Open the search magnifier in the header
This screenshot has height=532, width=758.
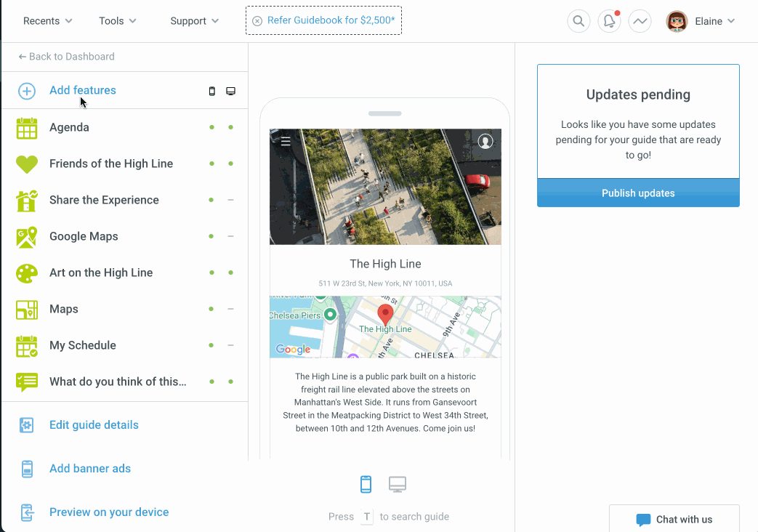pos(578,21)
